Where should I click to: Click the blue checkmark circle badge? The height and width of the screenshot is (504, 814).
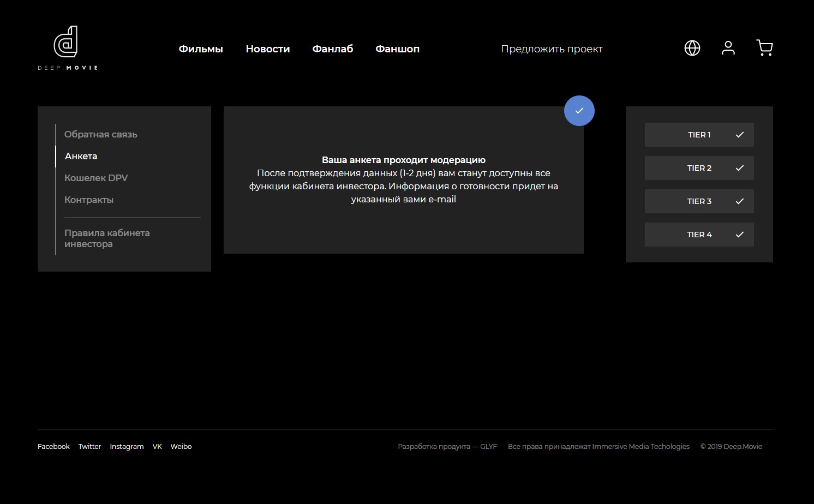point(579,111)
